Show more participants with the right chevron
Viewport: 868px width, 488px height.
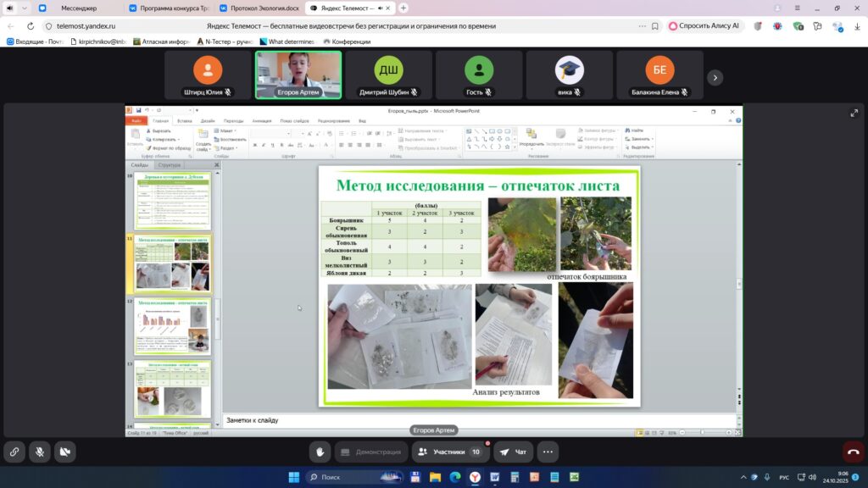click(715, 77)
